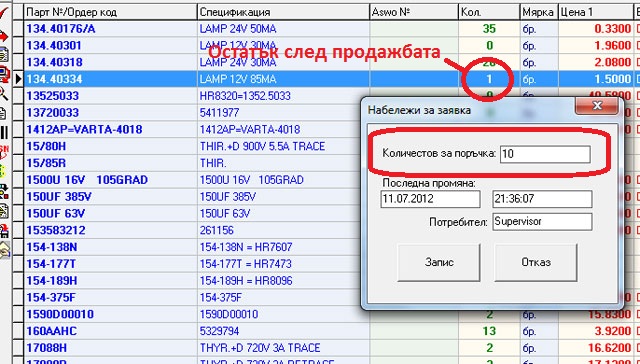Select part 150UF 63V in first column

56,213
